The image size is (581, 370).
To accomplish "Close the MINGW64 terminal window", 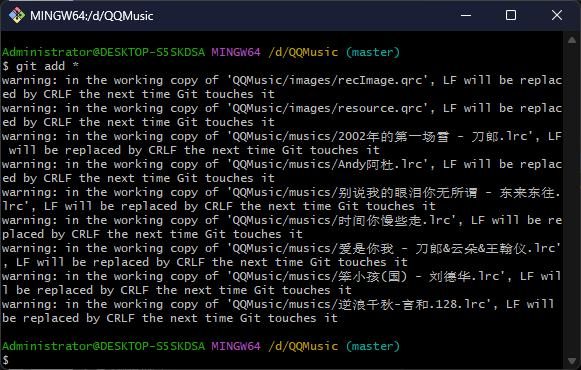I will (557, 16).
